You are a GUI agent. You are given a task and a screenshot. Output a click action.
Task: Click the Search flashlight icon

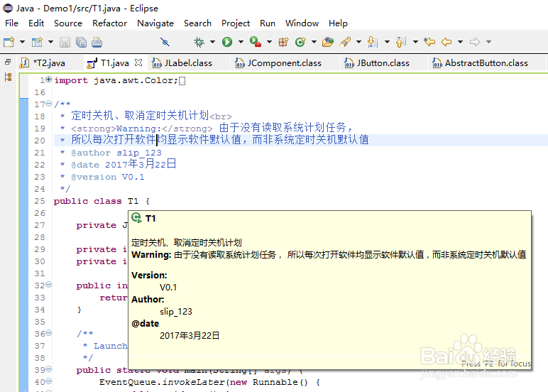344,43
